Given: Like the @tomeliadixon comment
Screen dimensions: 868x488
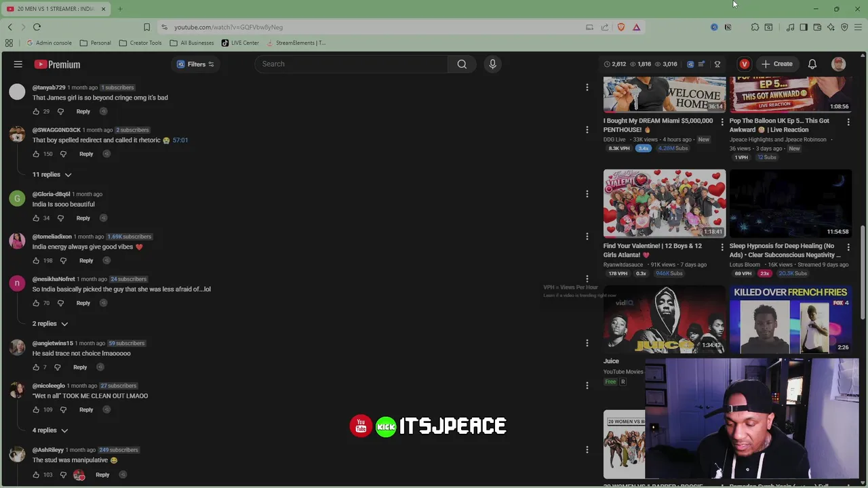Looking at the screenshot, I should click(36, 260).
